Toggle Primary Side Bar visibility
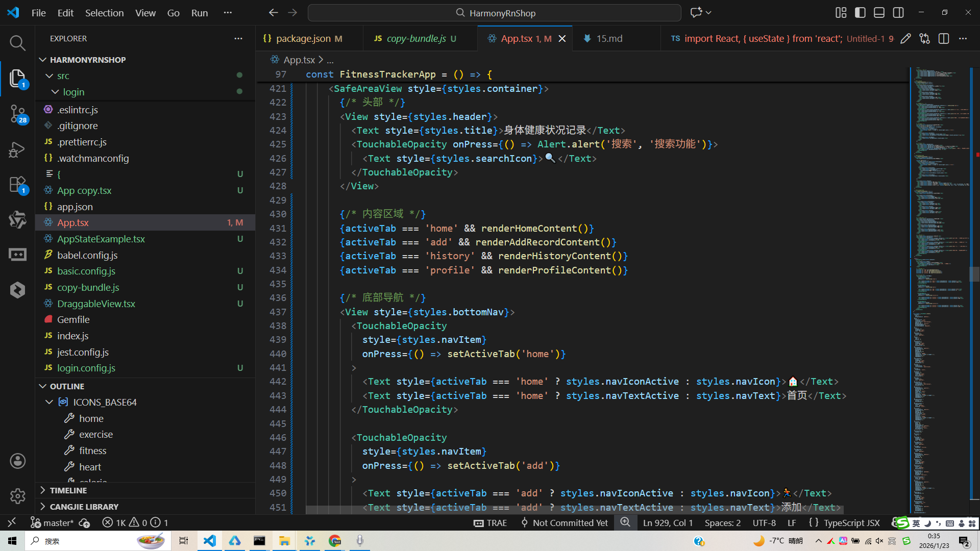 pos(860,13)
